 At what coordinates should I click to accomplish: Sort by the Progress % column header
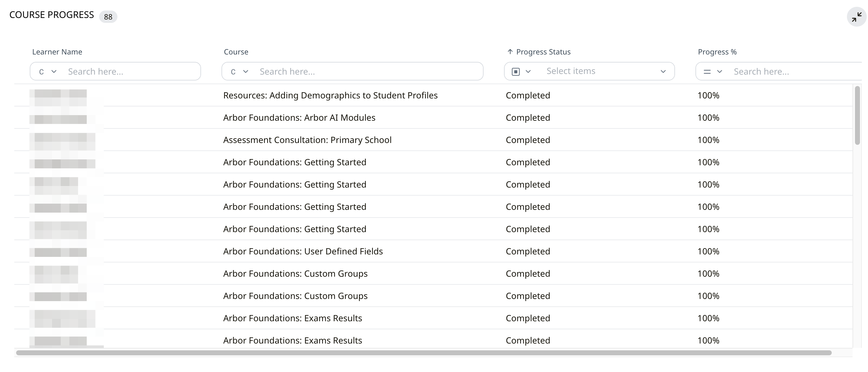click(717, 52)
